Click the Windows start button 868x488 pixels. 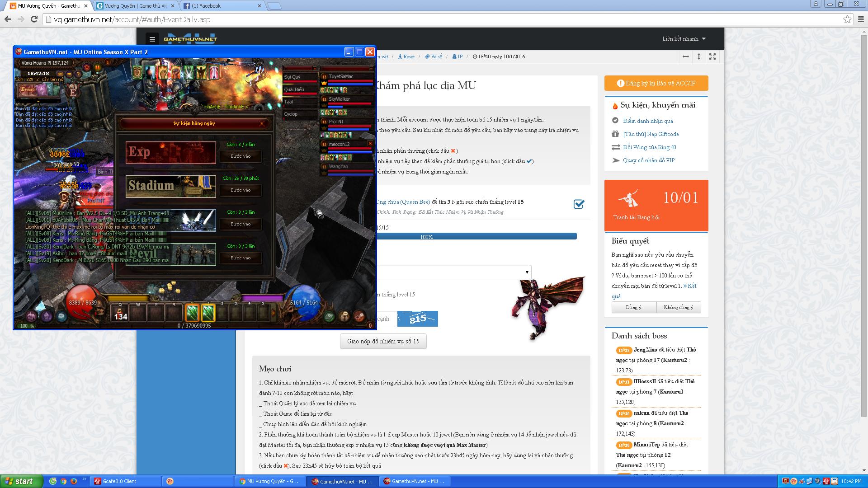point(22,481)
